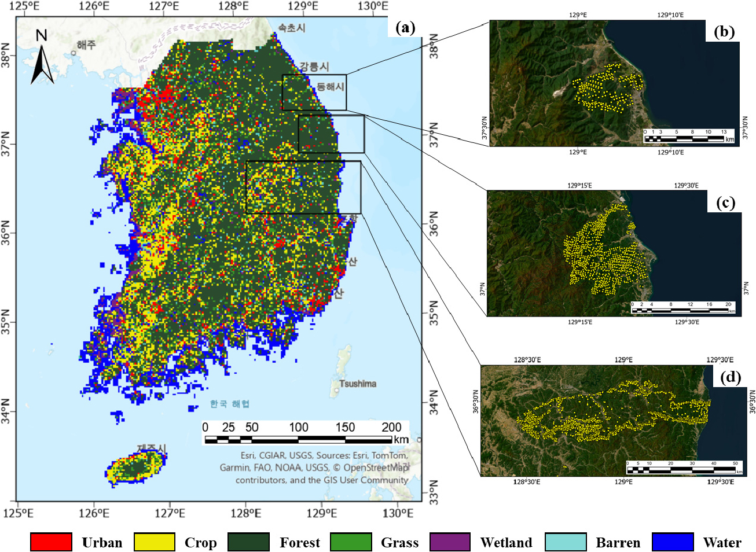Screen dimensions: 756x552
Task: Click the north arrow compass symbol
Action: (42, 58)
